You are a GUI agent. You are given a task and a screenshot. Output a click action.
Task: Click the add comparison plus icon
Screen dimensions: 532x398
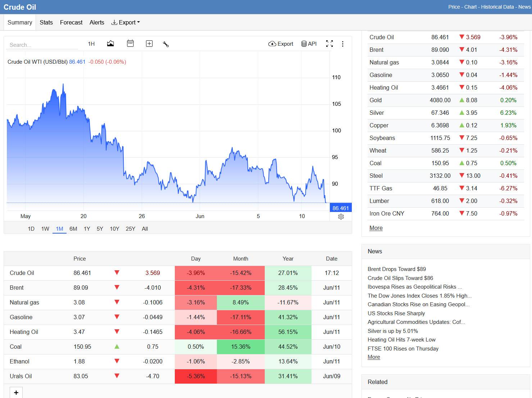click(149, 44)
